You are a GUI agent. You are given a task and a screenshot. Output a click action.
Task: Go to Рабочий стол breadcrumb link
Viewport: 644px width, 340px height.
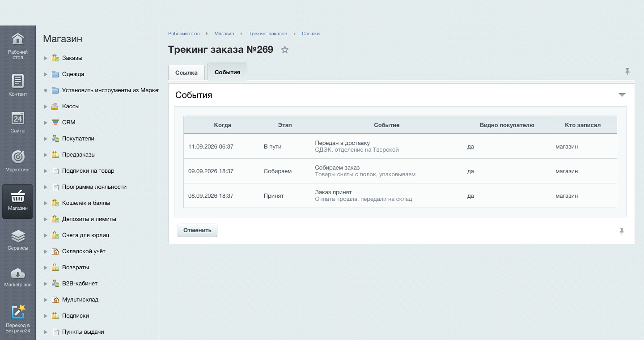184,34
